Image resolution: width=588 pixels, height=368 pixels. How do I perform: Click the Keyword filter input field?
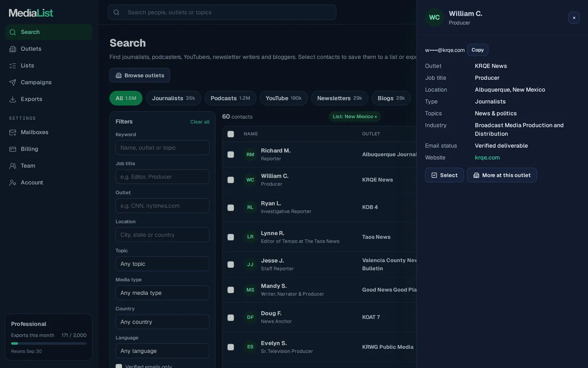tap(163, 148)
